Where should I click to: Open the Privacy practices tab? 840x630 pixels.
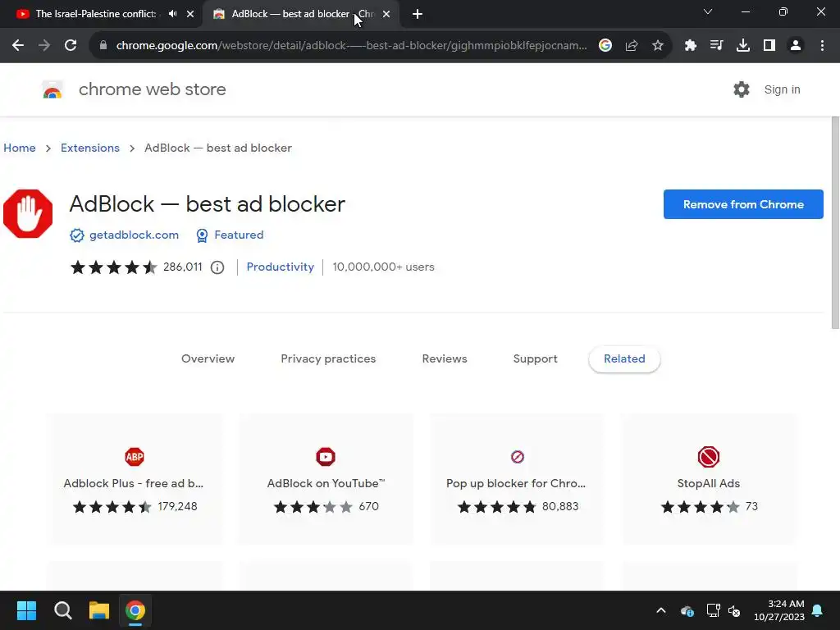[328, 359]
